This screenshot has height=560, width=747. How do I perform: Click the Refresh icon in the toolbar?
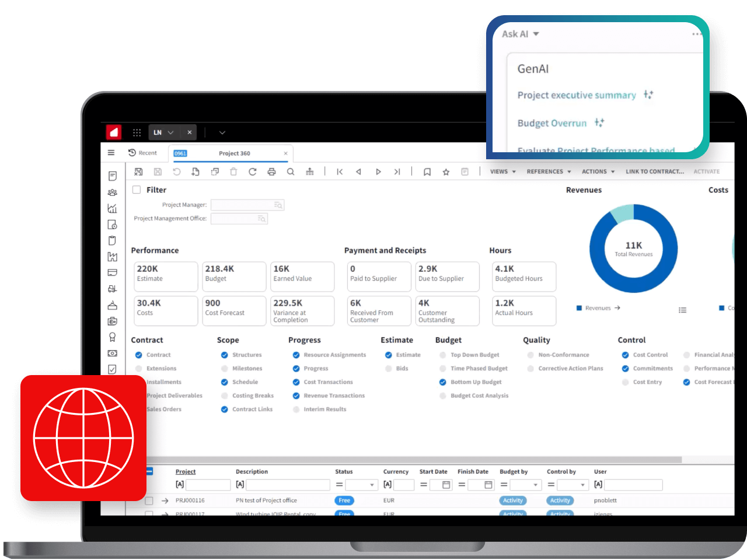pyautogui.click(x=252, y=171)
